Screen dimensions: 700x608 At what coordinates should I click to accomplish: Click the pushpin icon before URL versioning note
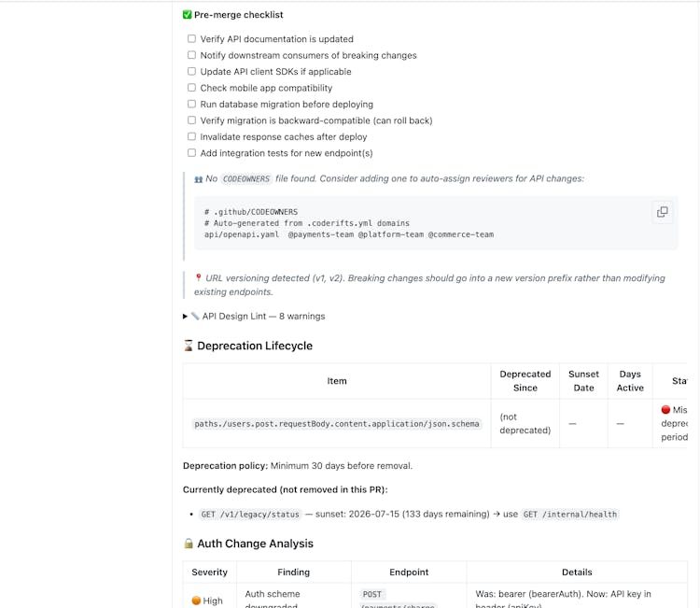pyautogui.click(x=198, y=278)
